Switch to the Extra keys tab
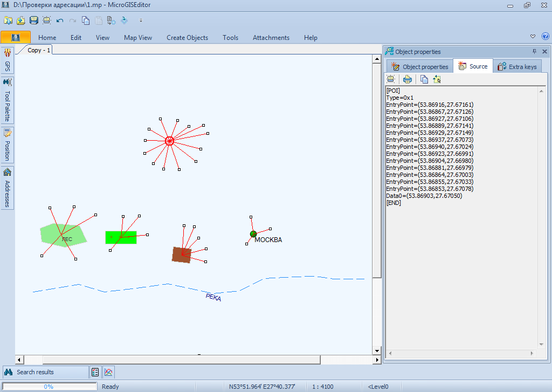552x392 pixels. [517, 67]
